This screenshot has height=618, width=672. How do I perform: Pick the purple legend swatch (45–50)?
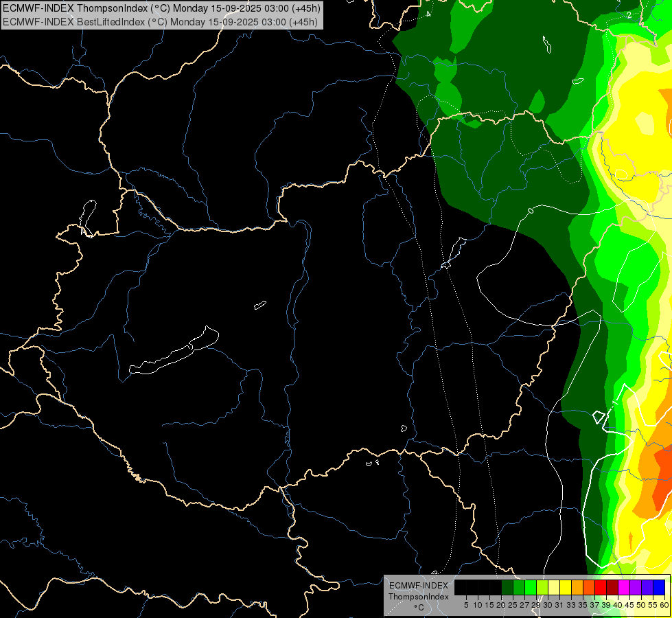click(x=636, y=587)
